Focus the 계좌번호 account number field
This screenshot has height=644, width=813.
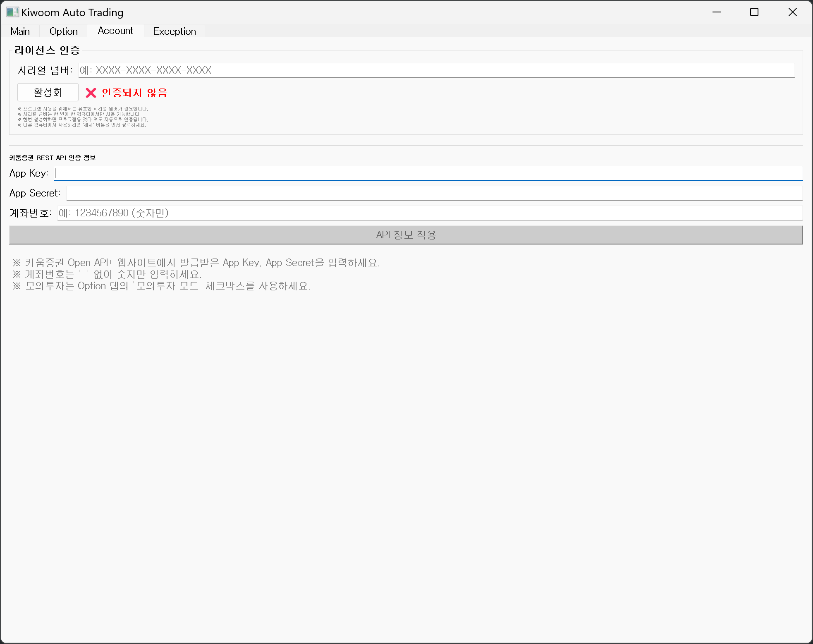pyautogui.click(x=430, y=213)
